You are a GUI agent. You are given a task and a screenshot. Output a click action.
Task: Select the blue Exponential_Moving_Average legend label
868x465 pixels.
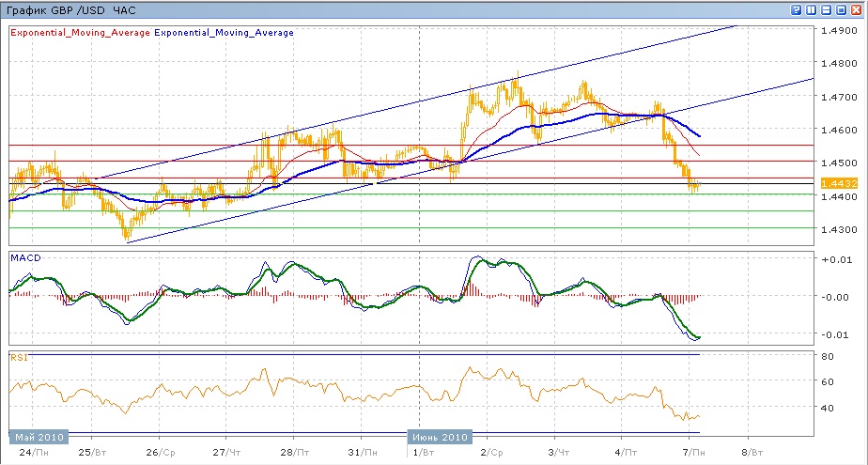pyautogui.click(x=224, y=32)
